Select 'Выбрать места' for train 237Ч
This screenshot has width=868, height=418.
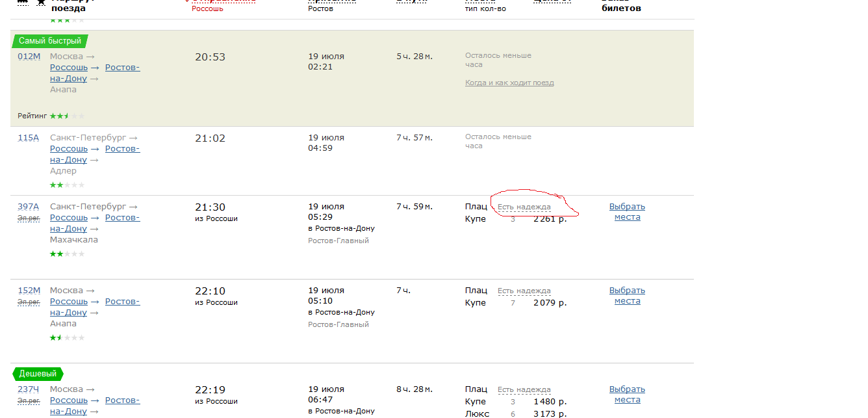(x=627, y=395)
